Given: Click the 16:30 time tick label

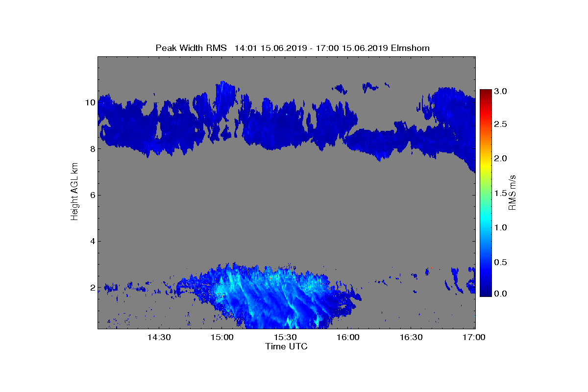Looking at the screenshot, I should (411, 337).
